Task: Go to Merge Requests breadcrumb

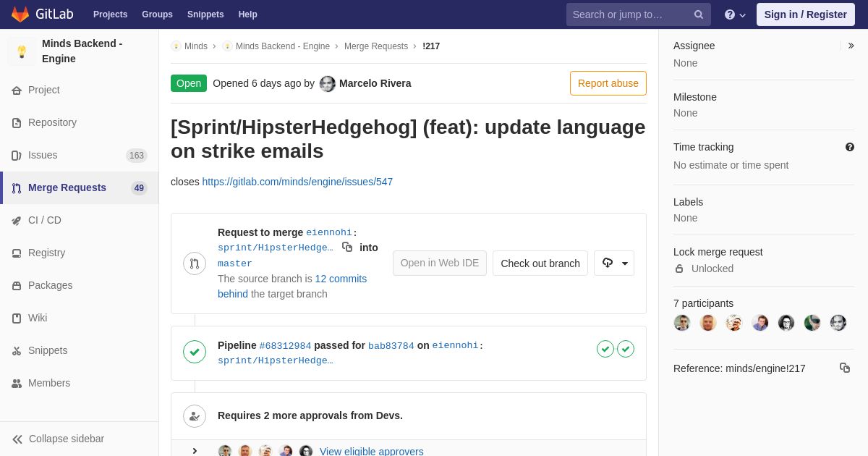Action: pyautogui.click(x=376, y=46)
